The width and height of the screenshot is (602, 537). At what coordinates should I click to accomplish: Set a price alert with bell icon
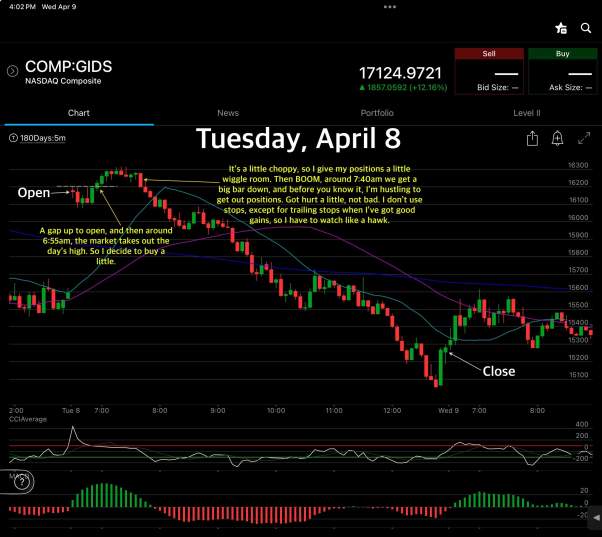(557, 138)
